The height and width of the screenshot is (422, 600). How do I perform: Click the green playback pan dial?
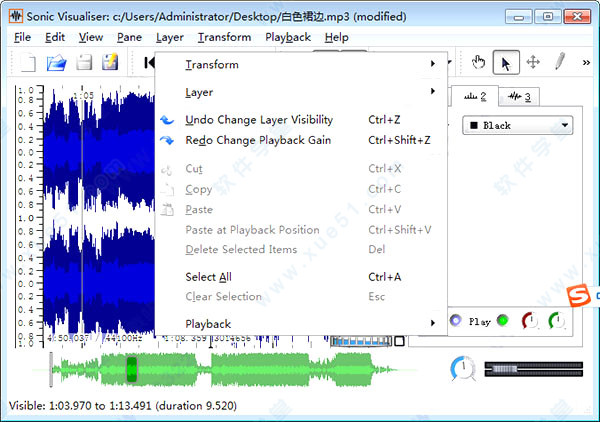(556, 320)
